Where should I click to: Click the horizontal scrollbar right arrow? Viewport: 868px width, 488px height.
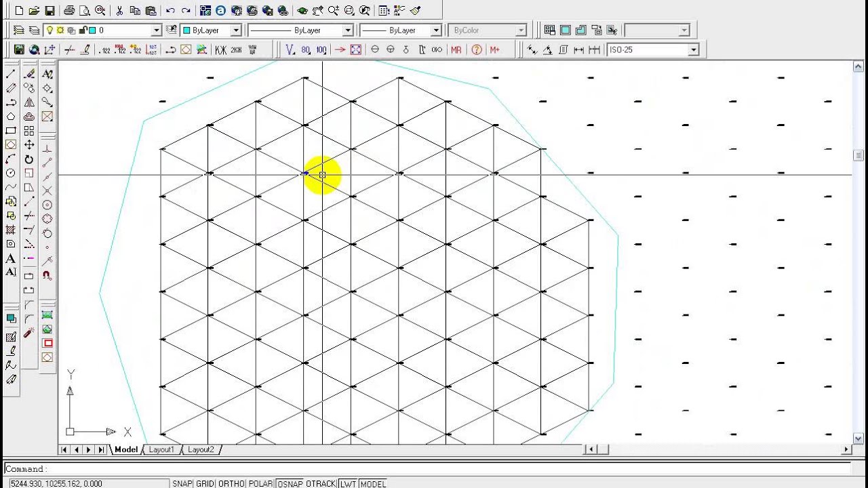[846, 449]
